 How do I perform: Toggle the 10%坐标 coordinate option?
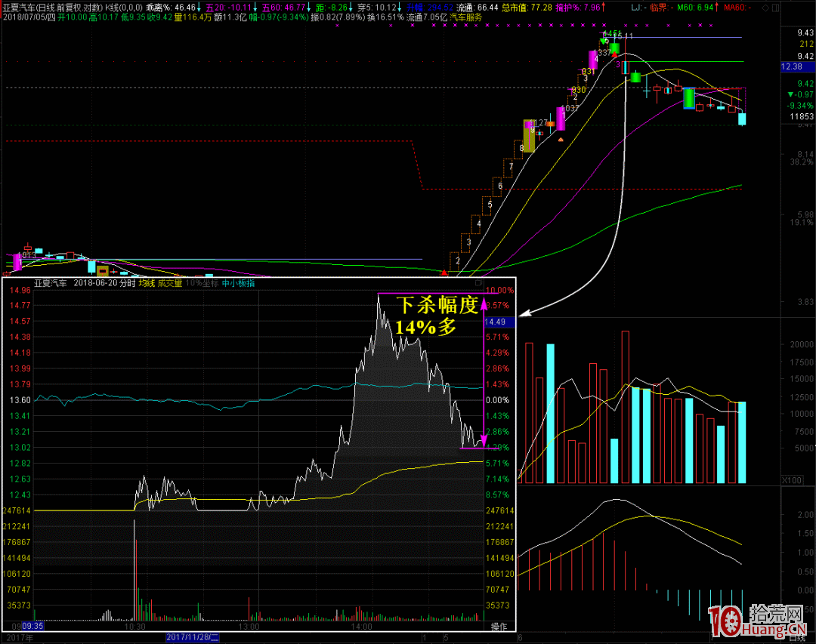coord(202,284)
